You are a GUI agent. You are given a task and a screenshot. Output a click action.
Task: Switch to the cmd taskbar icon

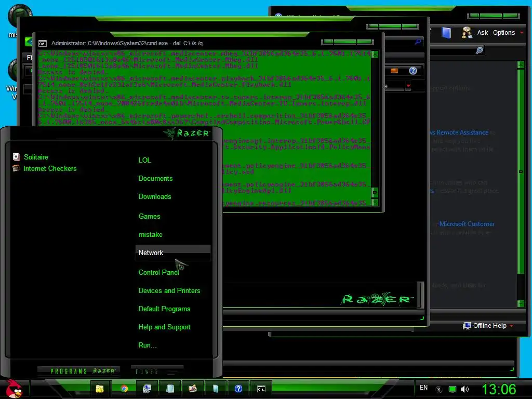tap(261, 389)
